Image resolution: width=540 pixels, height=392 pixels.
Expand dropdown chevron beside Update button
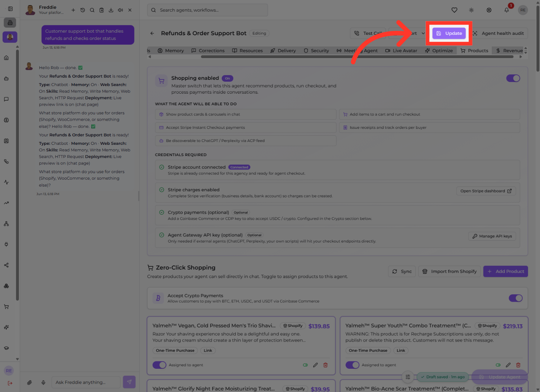[x=423, y=33]
